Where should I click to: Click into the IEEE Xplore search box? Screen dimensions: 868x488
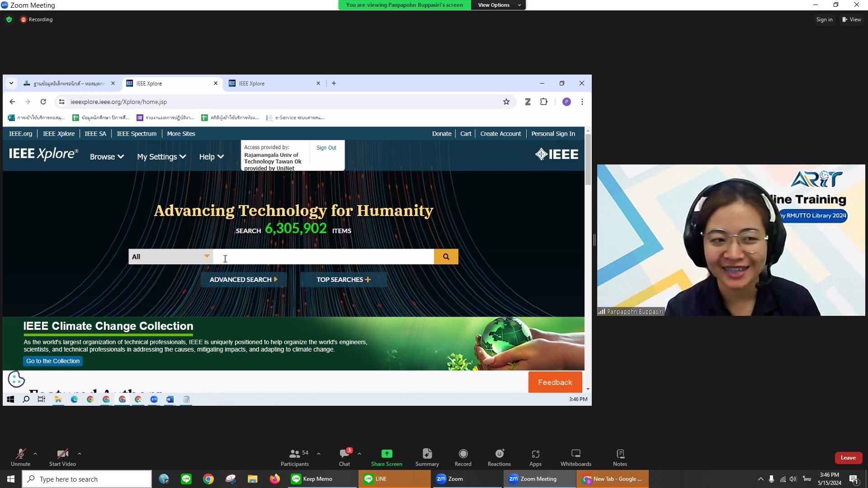(x=324, y=257)
